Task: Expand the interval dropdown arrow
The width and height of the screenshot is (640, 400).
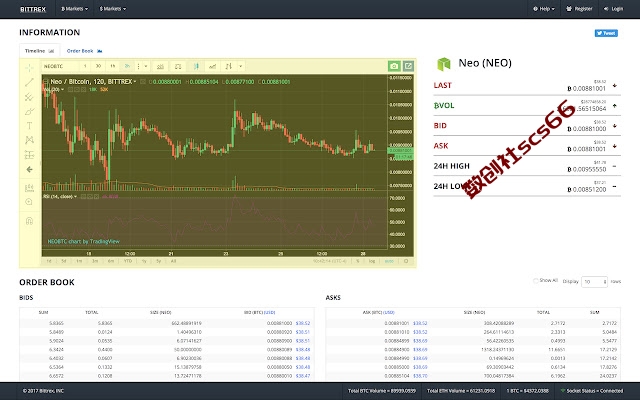Action: 146,66
